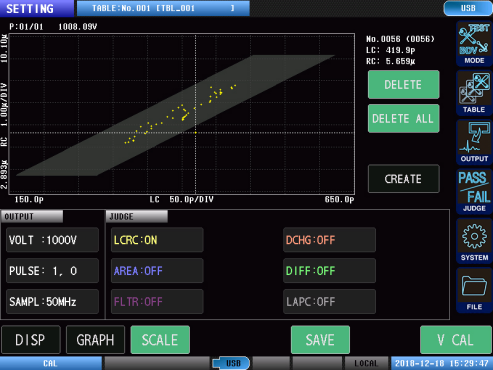Click the DELETE button
493x370 pixels.
[403, 85]
